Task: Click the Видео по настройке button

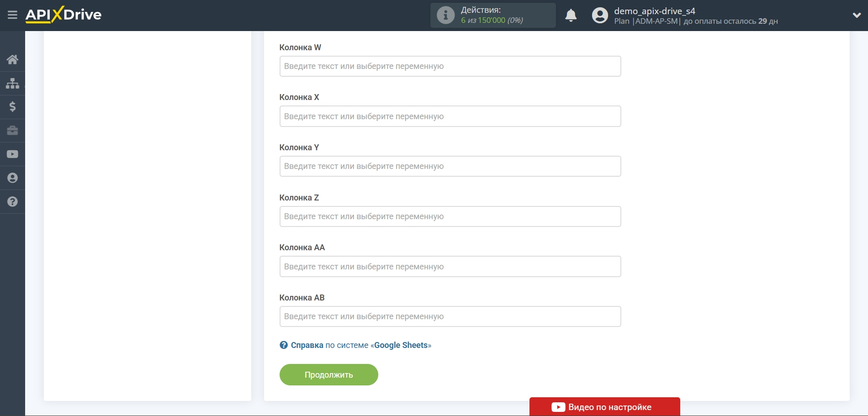Action: 604,406
